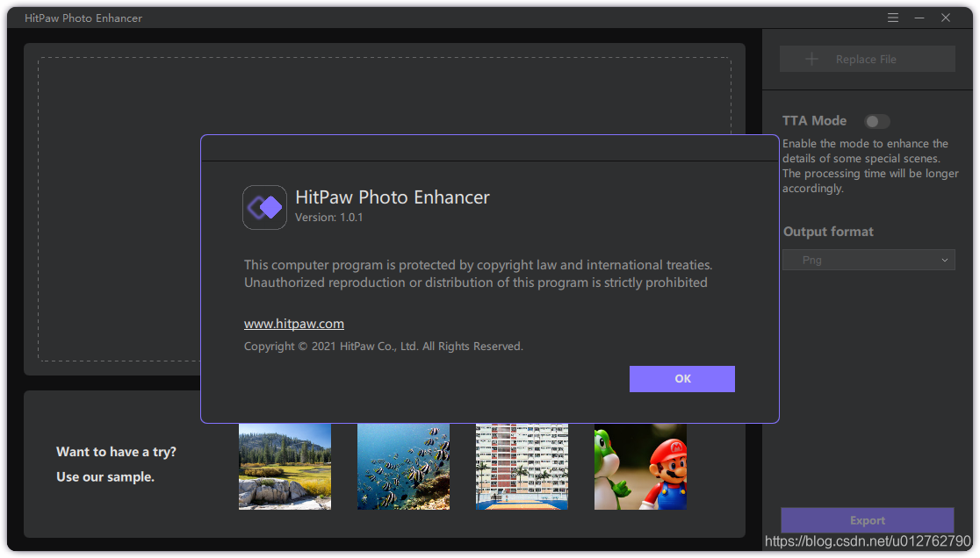Open the Output format Png dropdown

[x=868, y=260]
